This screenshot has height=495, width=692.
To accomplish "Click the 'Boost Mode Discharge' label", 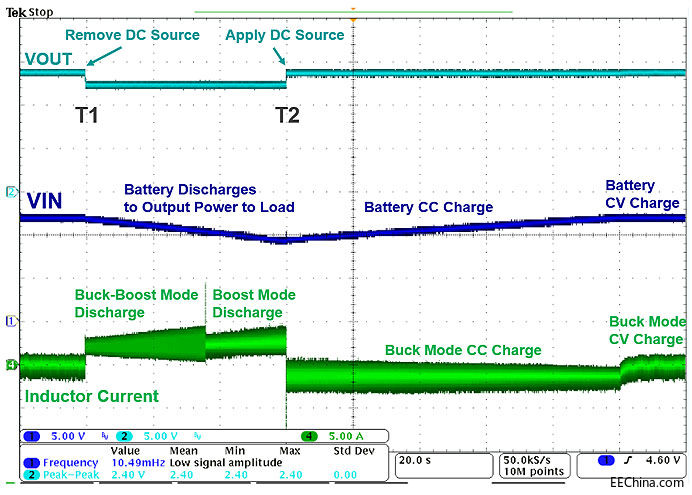I will (254, 304).
